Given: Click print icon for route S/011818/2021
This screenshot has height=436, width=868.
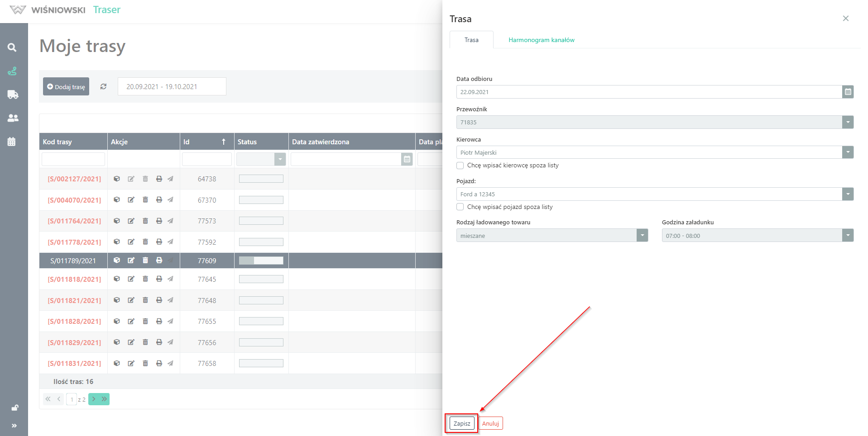Looking at the screenshot, I should click(159, 279).
